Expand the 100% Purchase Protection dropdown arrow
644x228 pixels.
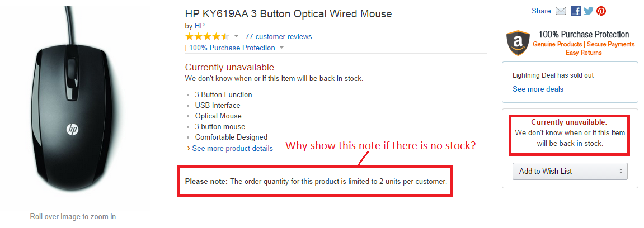coord(281,47)
